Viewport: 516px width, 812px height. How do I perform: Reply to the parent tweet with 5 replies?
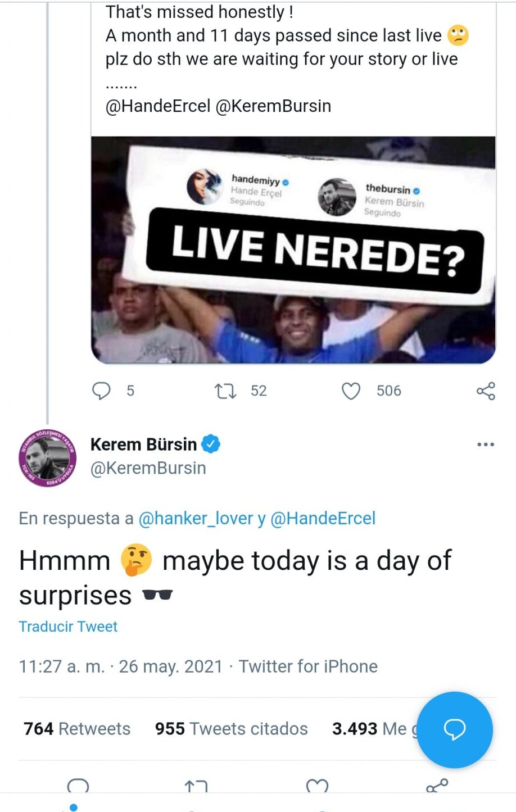point(102,391)
